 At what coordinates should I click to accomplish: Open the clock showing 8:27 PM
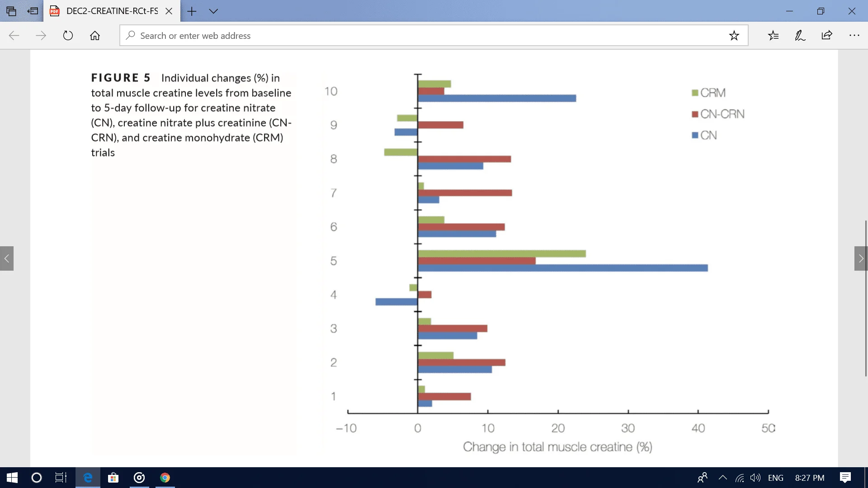click(x=810, y=478)
